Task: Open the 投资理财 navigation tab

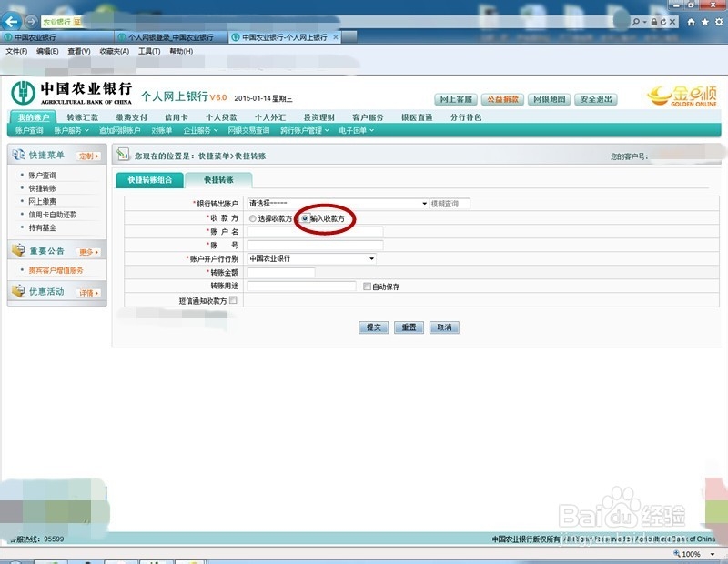Action: [x=319, y=117]
